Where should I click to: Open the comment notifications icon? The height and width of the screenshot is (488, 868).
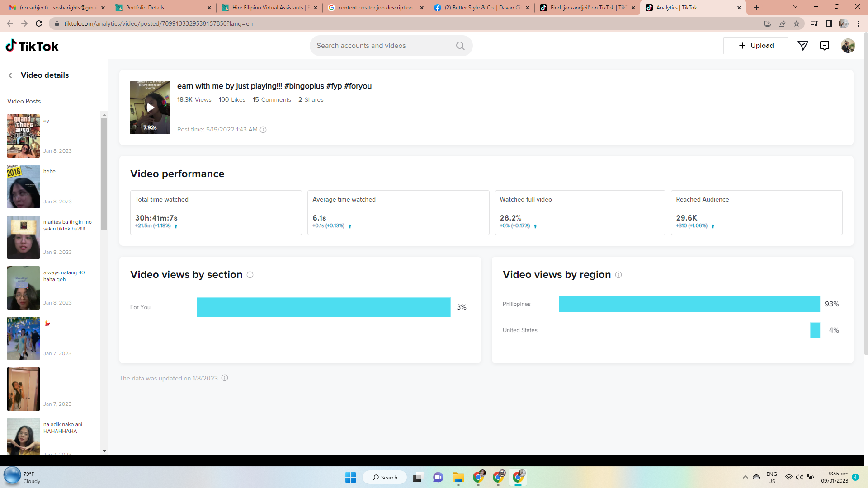[x=825, y=46]
